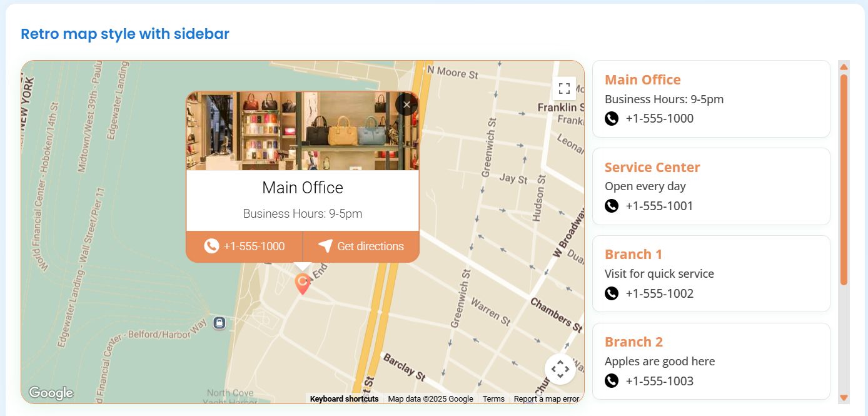
Task: Click phone icon in Branch 1 card
Action: tap(612, 293)
